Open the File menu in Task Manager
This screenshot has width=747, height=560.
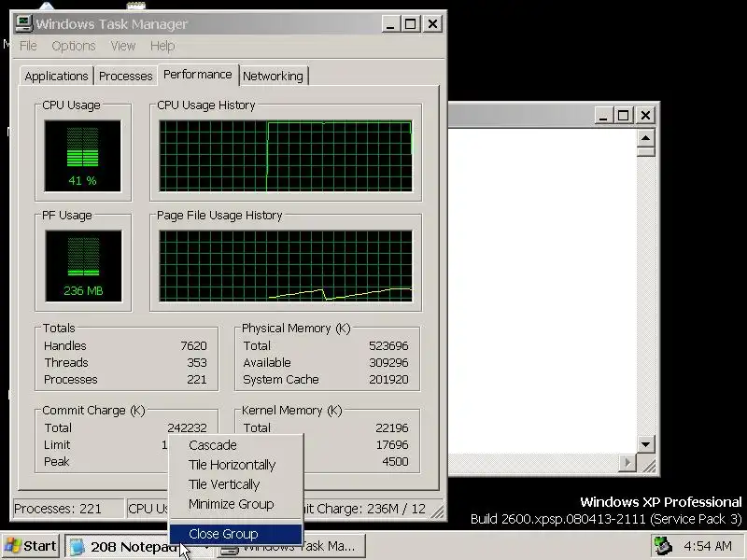pyautogui.click(x=28, y=46)
